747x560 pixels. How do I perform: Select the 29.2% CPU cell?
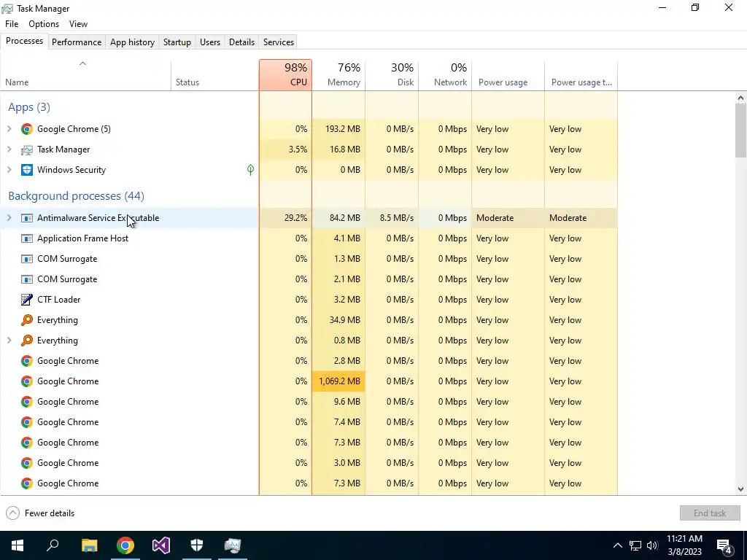click(285, 218)
